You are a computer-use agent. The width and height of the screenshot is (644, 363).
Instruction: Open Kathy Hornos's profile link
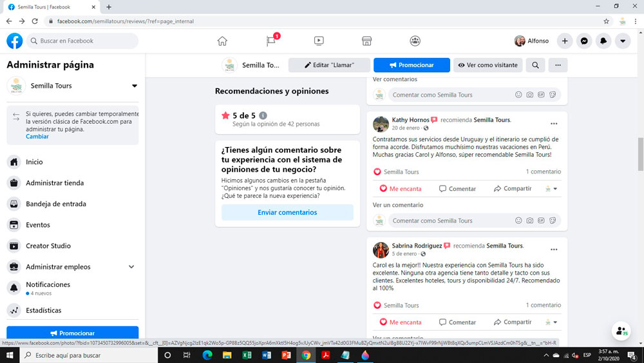pos(410,120)
